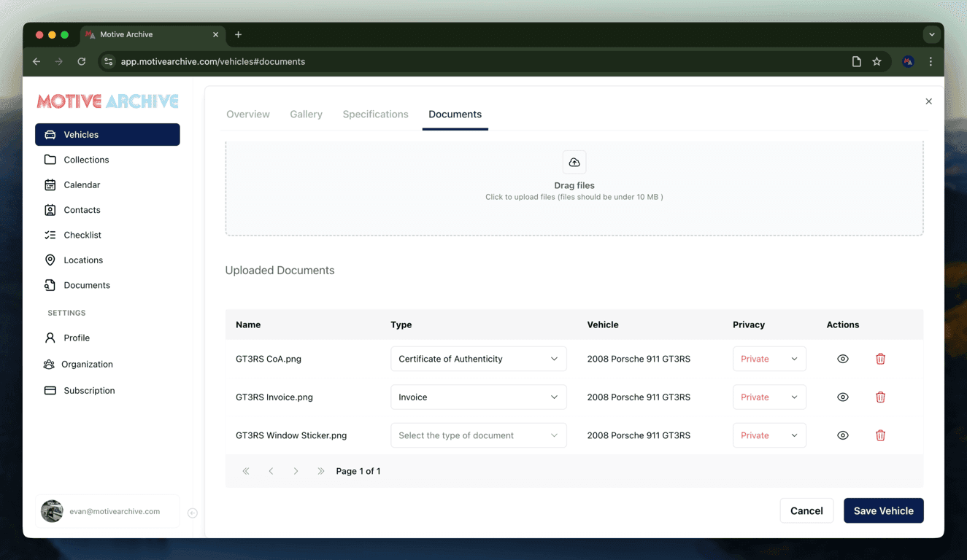Image resolution: width=967 pixels, height=560 pixels.
Task: Click the Subscription card icon
Action: click(50, 390)
